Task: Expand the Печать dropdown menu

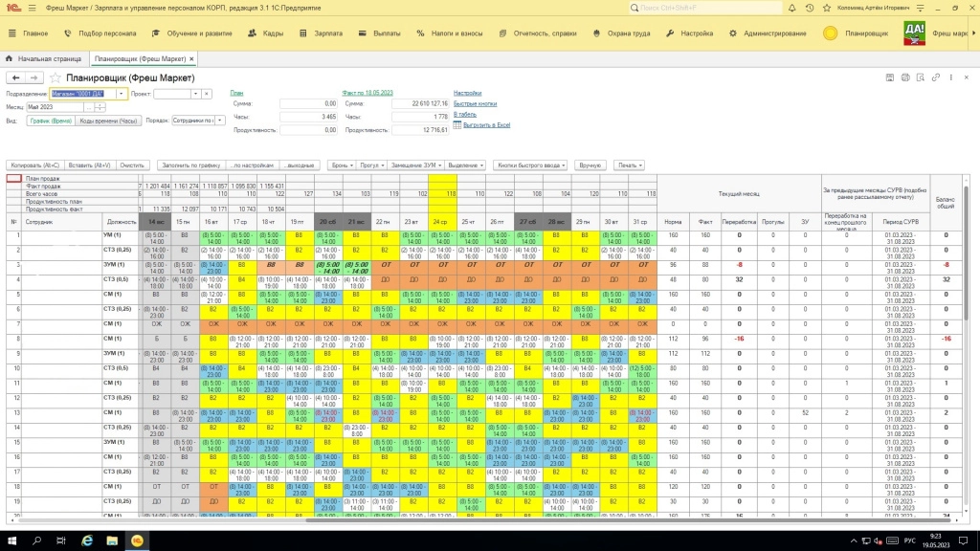Action: 628,165
